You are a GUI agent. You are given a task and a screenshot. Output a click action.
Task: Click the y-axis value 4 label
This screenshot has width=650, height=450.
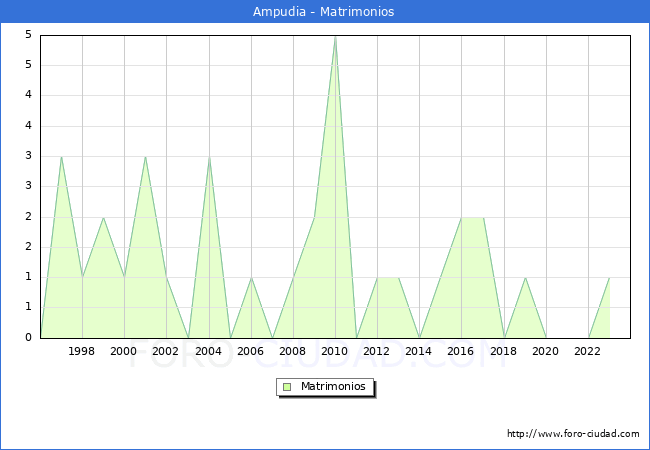point(30,95)
